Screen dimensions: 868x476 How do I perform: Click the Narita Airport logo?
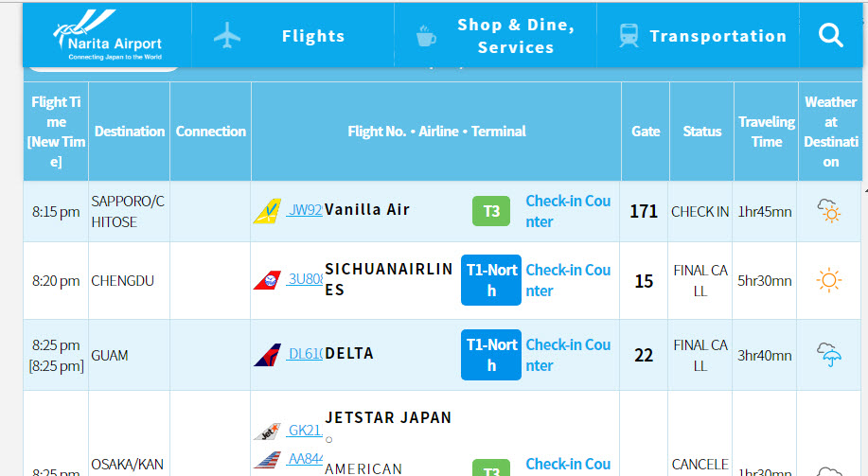pos(107,35)
